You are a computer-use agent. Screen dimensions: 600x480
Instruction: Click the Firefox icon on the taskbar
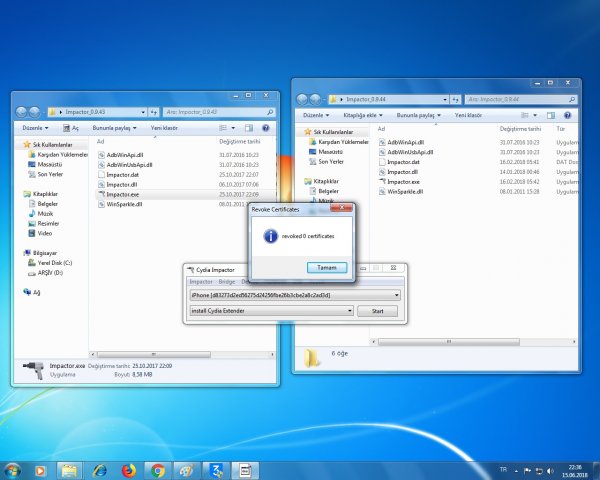click(128, 469)
